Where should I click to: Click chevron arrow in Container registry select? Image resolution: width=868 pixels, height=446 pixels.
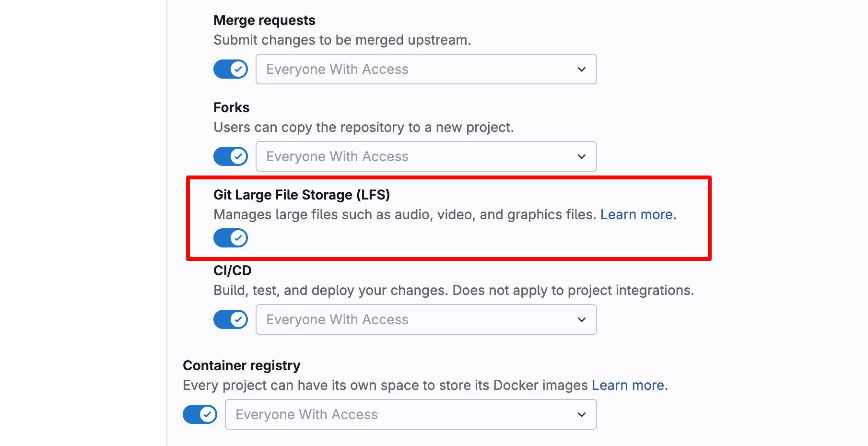[x=582, y=415]
